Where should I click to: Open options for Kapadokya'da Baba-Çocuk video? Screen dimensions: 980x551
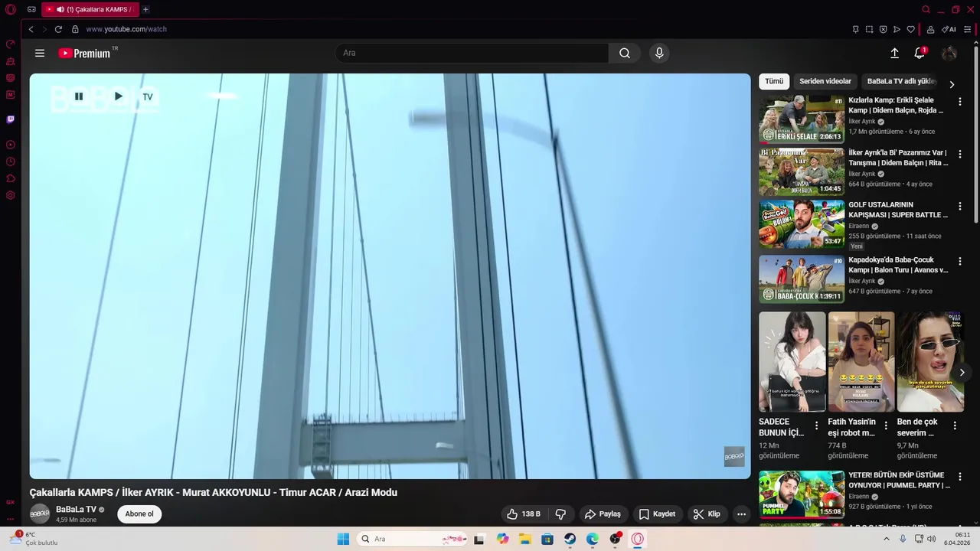tap(959, 261)
